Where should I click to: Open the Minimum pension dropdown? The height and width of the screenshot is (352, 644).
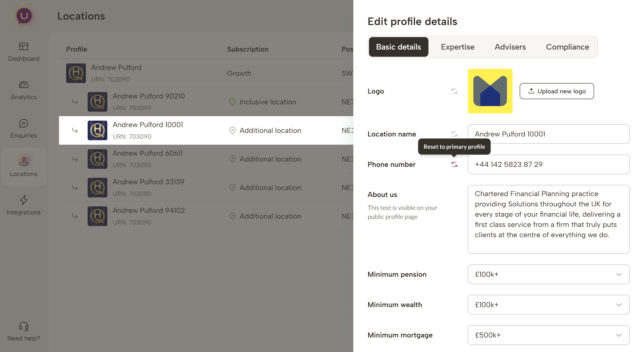click(549, 274)
